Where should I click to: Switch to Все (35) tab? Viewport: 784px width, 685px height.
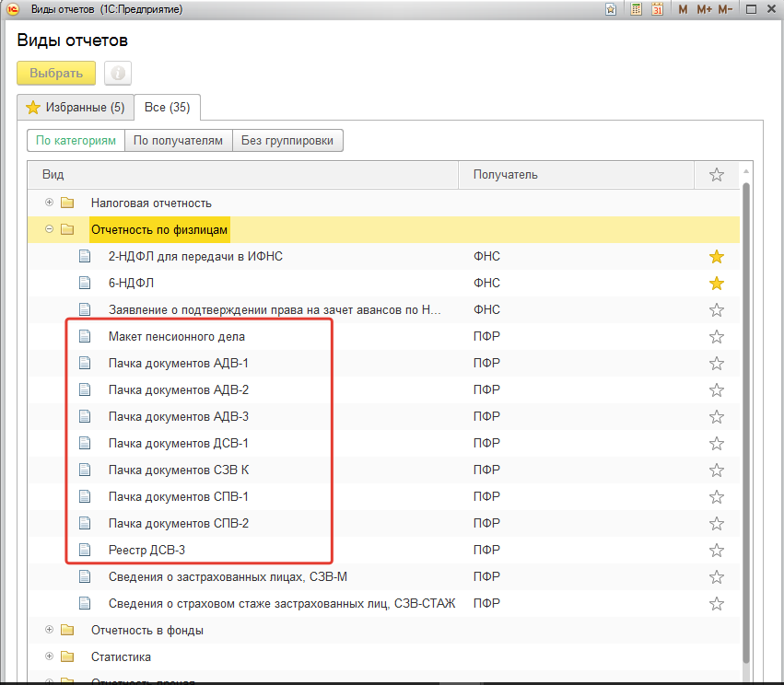[168, 108]
